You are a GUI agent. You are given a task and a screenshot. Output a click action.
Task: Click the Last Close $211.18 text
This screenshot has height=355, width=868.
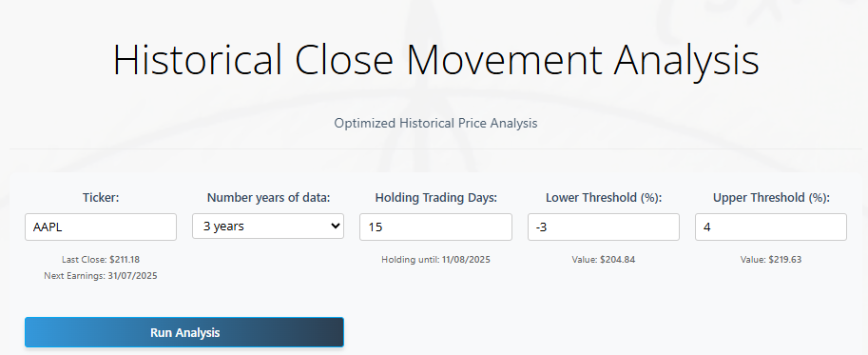pos(101,259)
